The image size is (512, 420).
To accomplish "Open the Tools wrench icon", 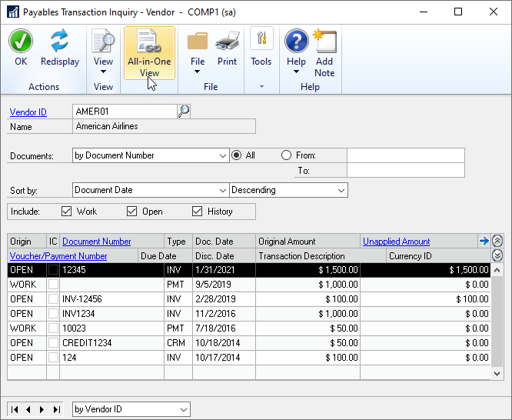I will coord(261,38).
